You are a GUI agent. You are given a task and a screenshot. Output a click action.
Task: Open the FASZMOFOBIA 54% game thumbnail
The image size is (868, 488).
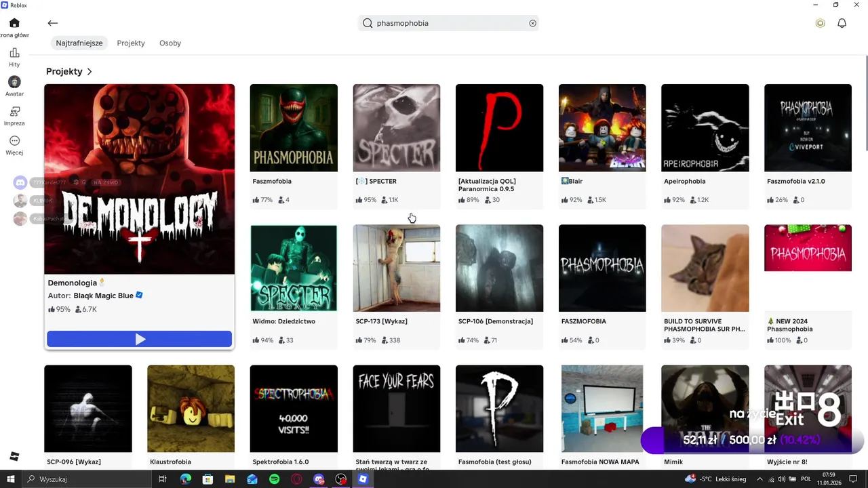(602, 268)
